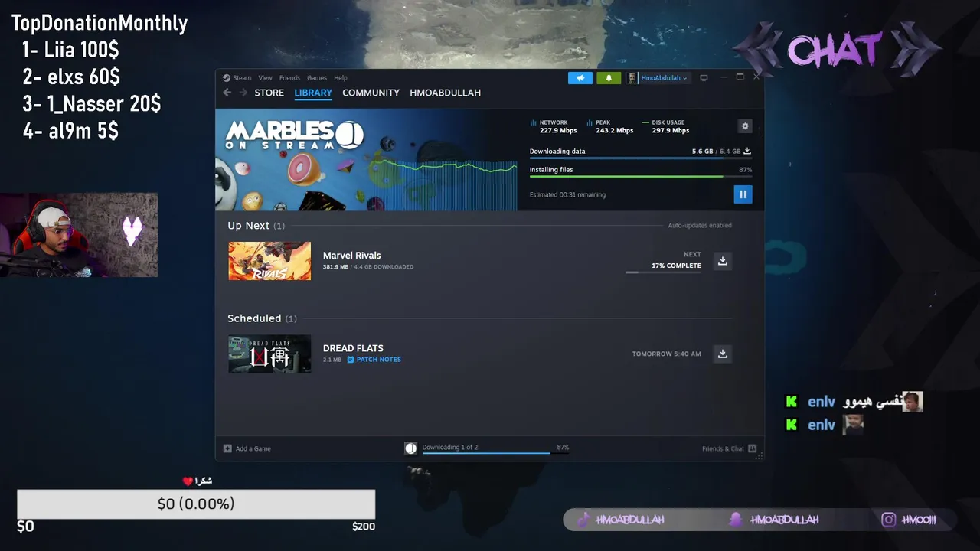Click the Estimated 00:31 remaining text
Image resolution: width=980 pixels, height=551 pixels.
point(567,195)
